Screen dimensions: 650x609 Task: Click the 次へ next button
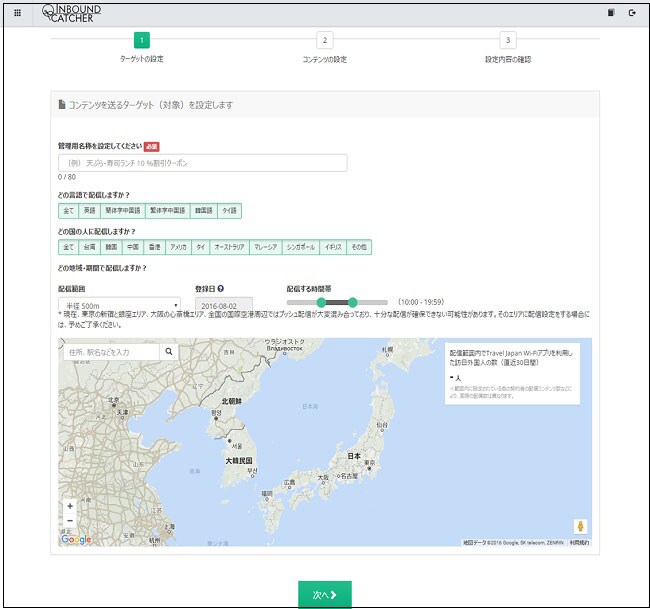[x=325, y=594]
